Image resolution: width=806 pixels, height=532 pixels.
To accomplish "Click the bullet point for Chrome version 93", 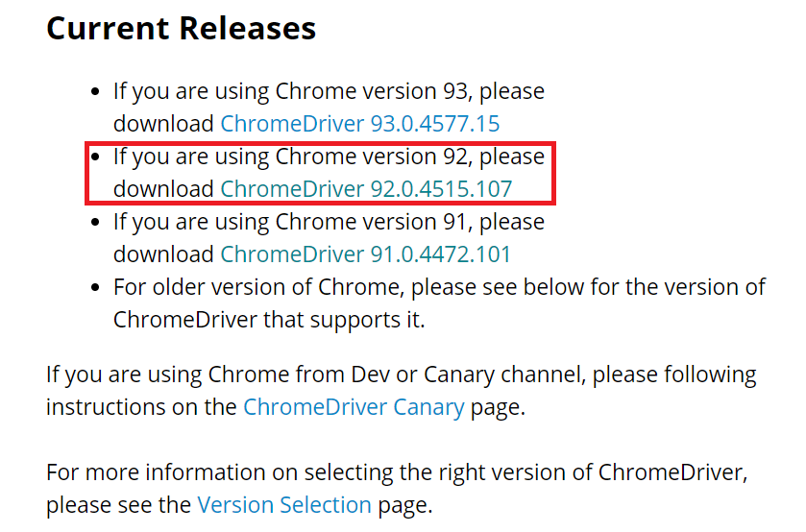I will point(95,92).
